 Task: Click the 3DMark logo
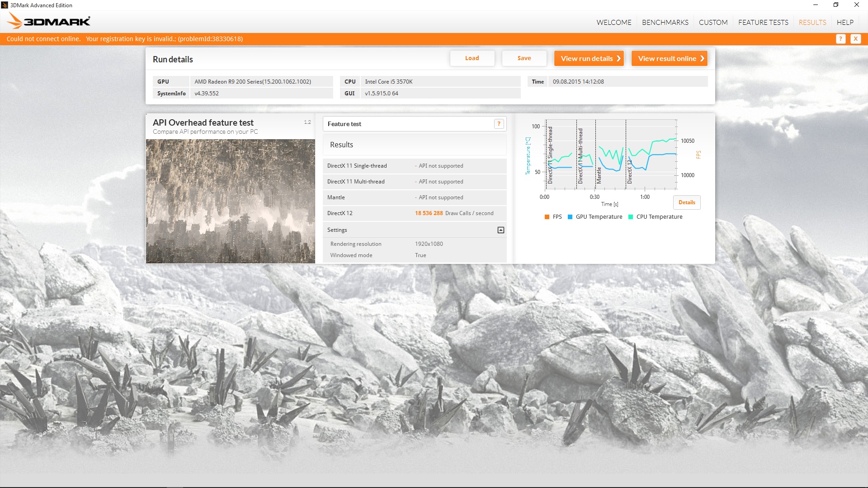(x=48, y=21)
